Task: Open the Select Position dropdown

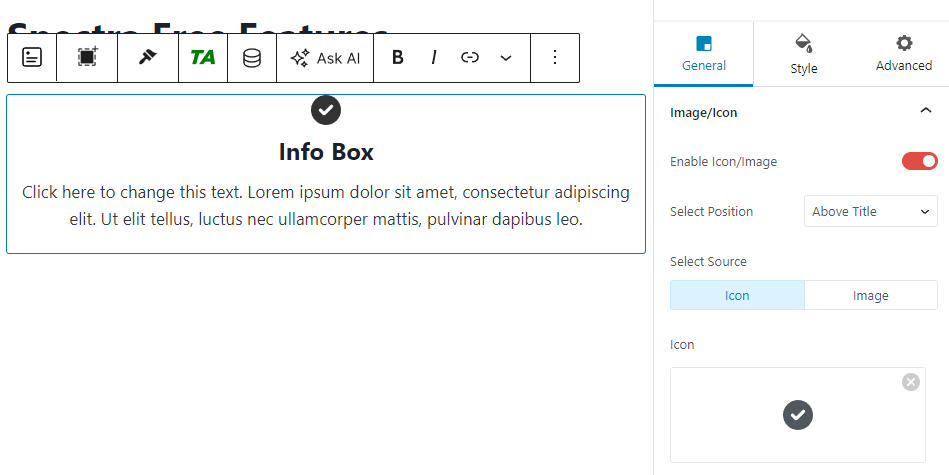Action: 870,212
